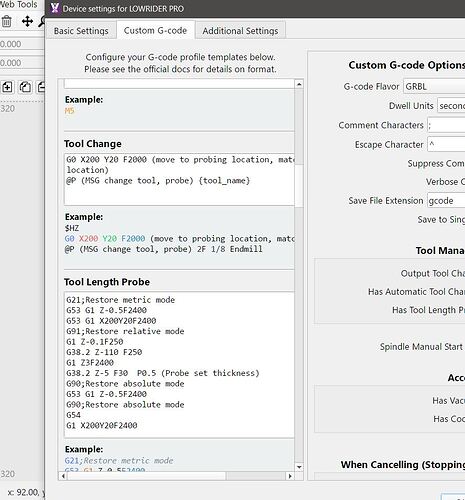
Task: Select the four-arrow pan/move tool
Action: 27,22
